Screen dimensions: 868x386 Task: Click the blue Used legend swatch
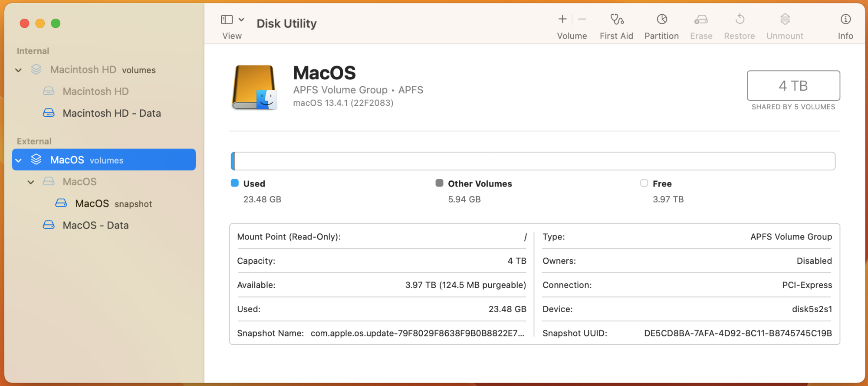[x=235, y=183]
